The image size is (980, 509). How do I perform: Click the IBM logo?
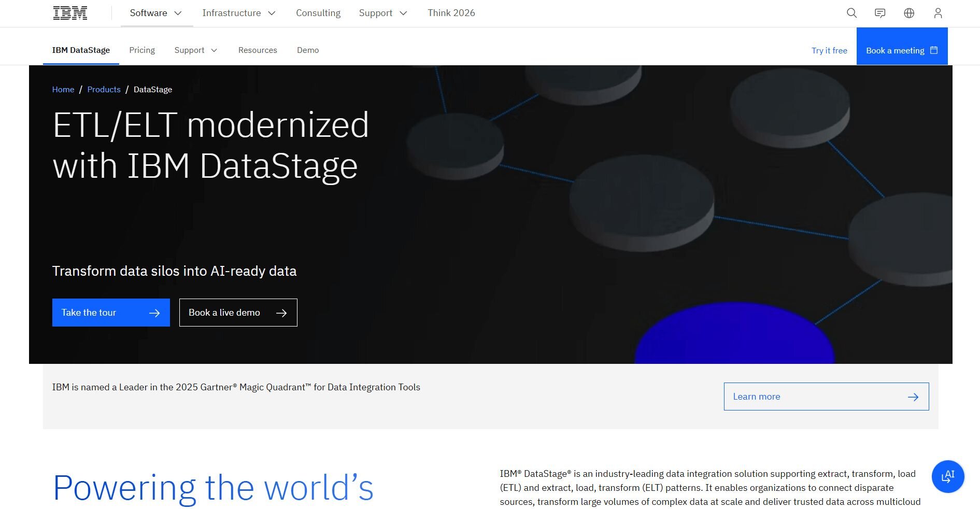70,13
